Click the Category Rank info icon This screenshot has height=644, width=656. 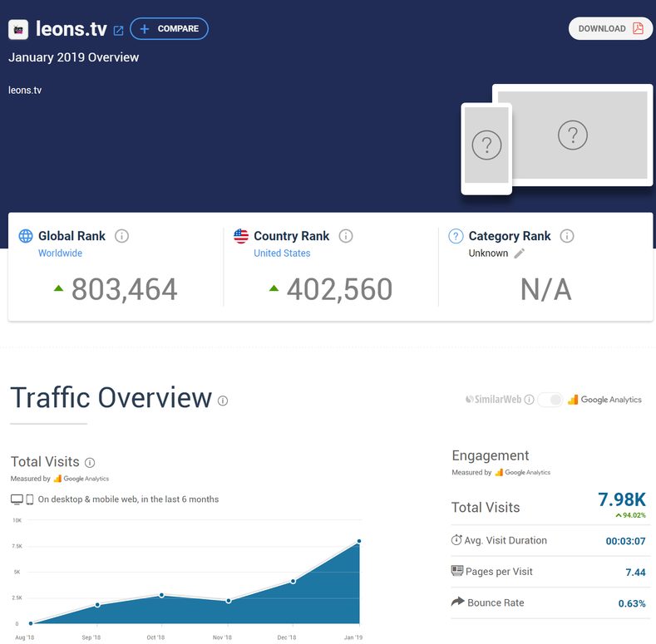(567, 236)
